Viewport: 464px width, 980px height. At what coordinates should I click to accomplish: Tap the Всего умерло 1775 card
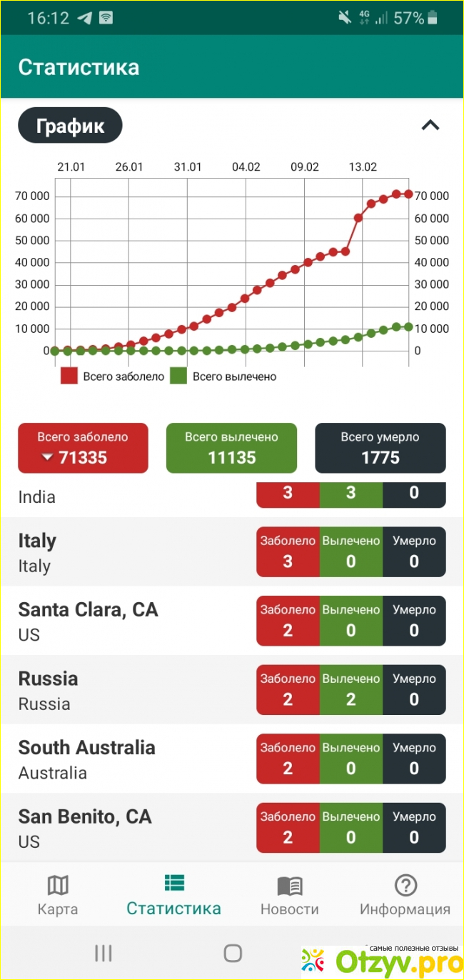(380, 448)
